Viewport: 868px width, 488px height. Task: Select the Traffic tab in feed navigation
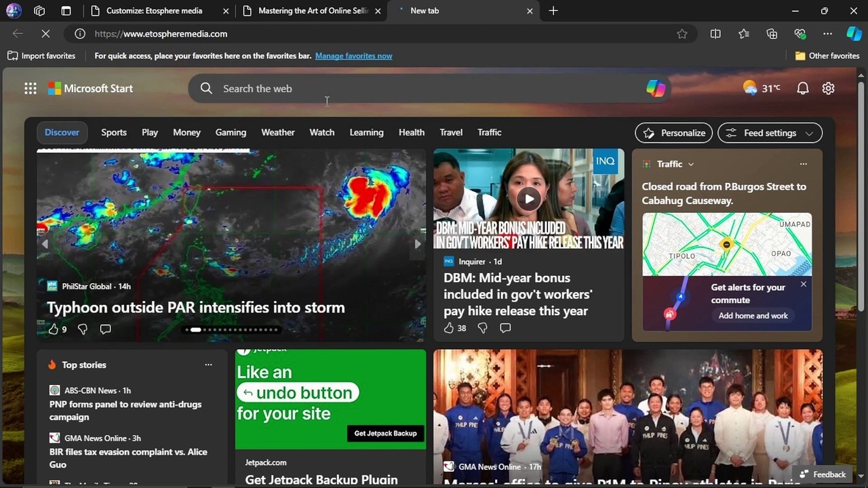click(490, 132)
